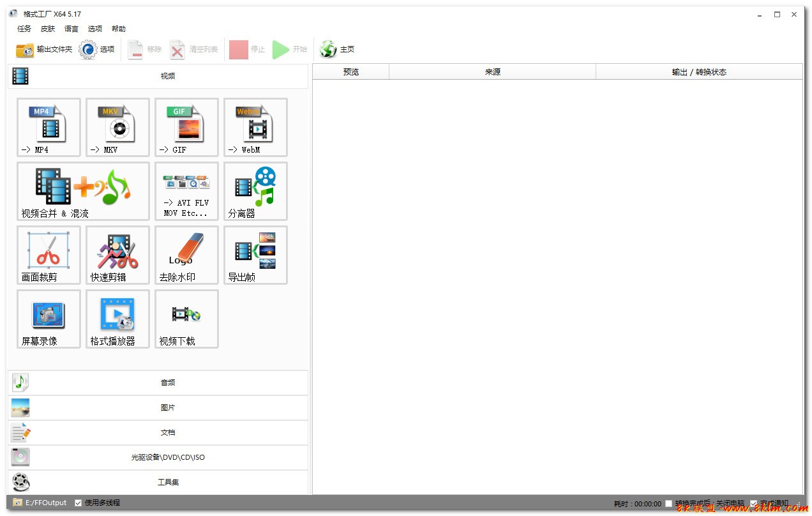Launch 格式播放器 player
Viewport: 812px width, 516px height.
(x=117, y=319)
